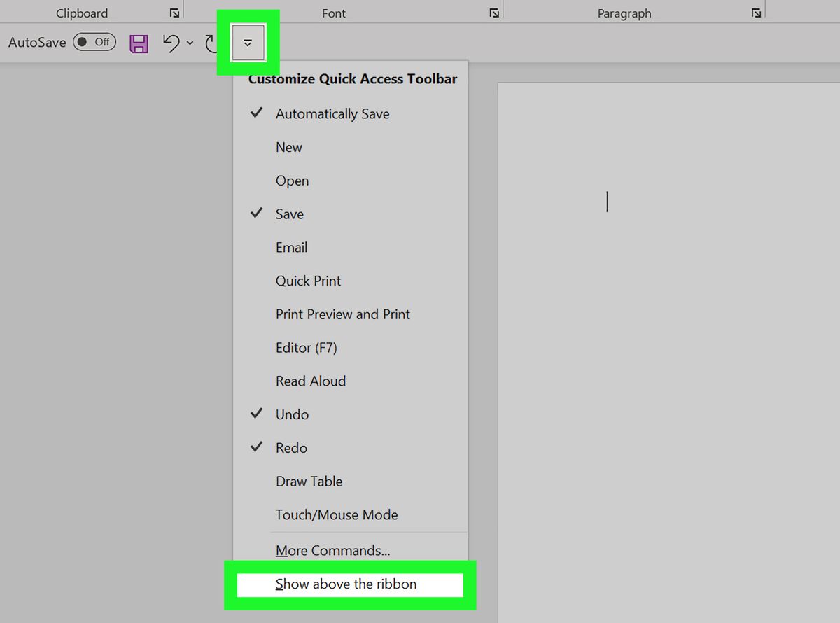Uncheck Automatically Save in the menu
840x623 pixels.
pyautogui.click(x=350, y=114)
